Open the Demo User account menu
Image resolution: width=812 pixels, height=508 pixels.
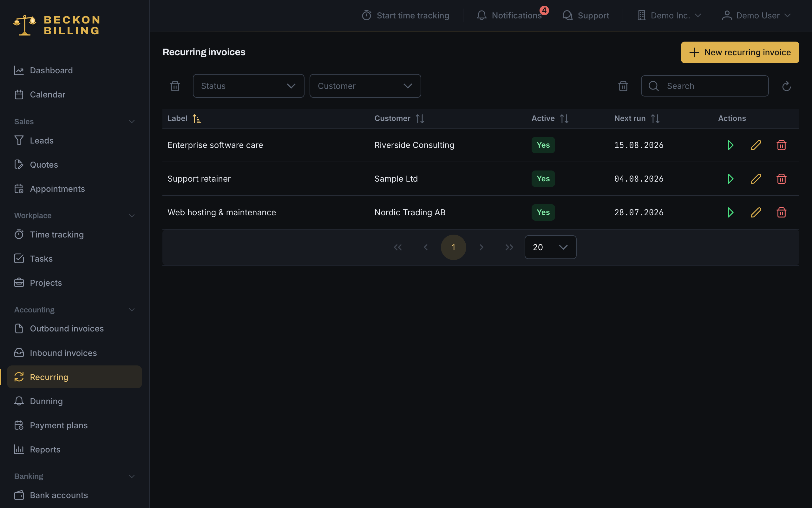coord(756,16)
